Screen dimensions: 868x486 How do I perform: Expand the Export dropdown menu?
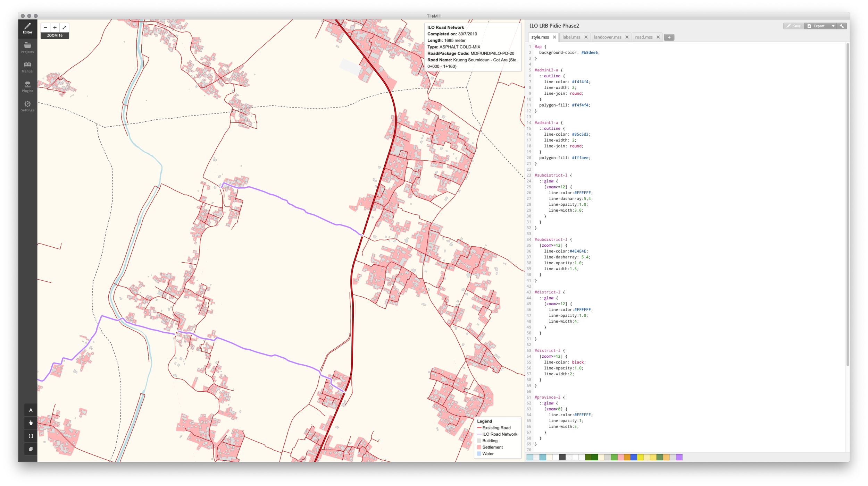tap(833, 26)
